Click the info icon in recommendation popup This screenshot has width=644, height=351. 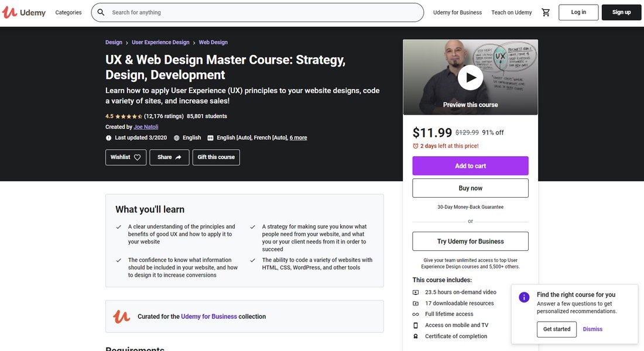[524, 297]
